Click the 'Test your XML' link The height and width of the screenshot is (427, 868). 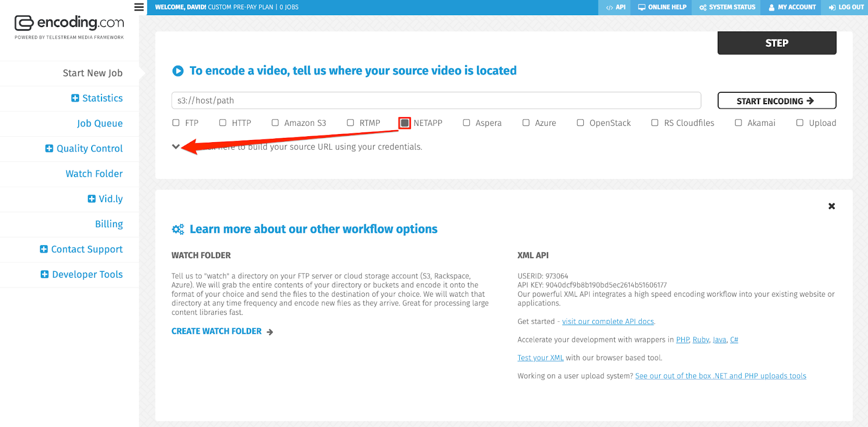[x=540, y=358]
